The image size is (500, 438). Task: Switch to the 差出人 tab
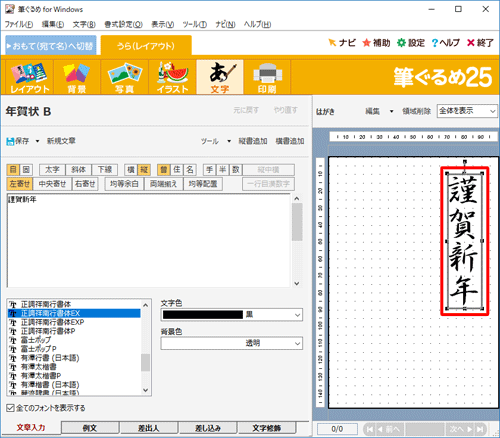click(149, 428)
